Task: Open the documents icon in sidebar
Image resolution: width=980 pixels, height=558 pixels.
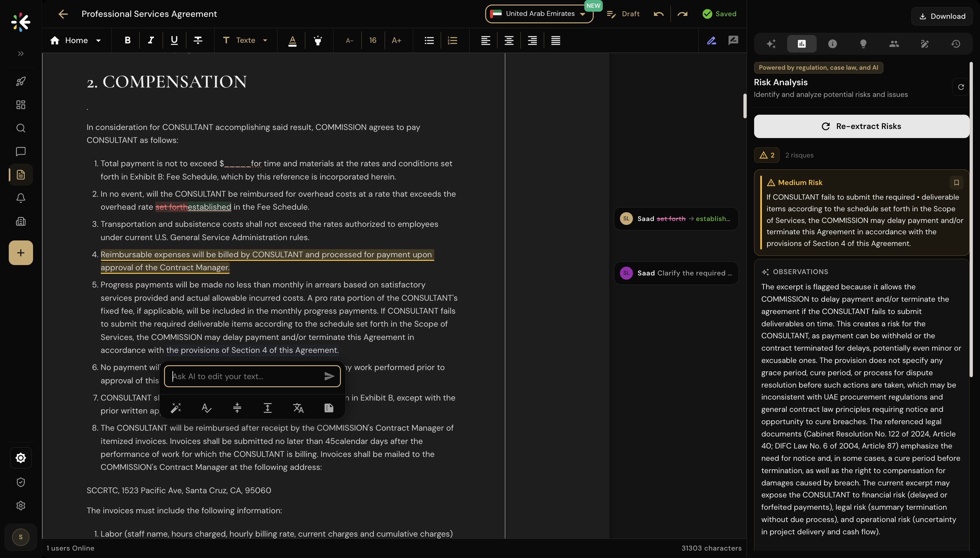Action: point(21,175)
